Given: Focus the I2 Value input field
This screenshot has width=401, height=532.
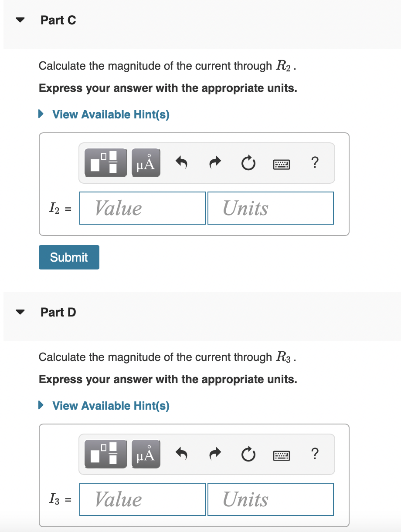Looking at the screenshot, I should click(143, 208).
